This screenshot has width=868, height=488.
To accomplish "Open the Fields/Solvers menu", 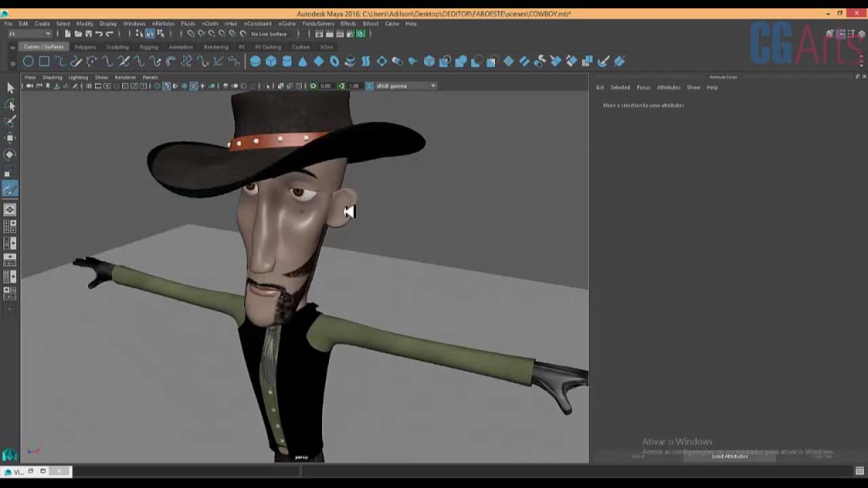I will click(x=318, y=24).
